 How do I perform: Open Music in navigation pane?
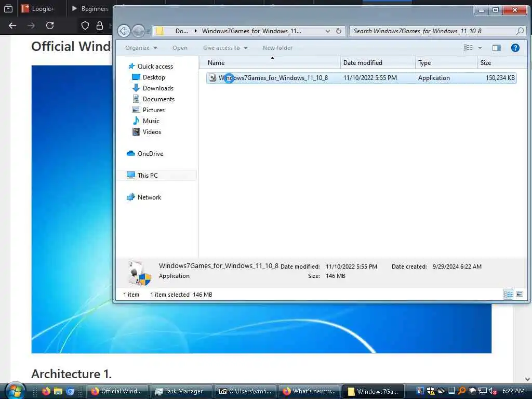(x=146, y=121)
